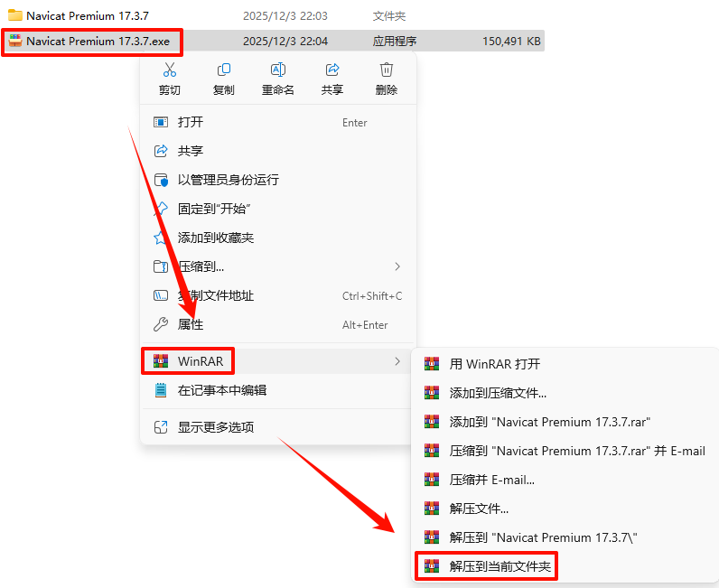This screenshot has width=719, height=588.
Task: Click 在记事本中编辑 notepad entry
Action: 278,390
